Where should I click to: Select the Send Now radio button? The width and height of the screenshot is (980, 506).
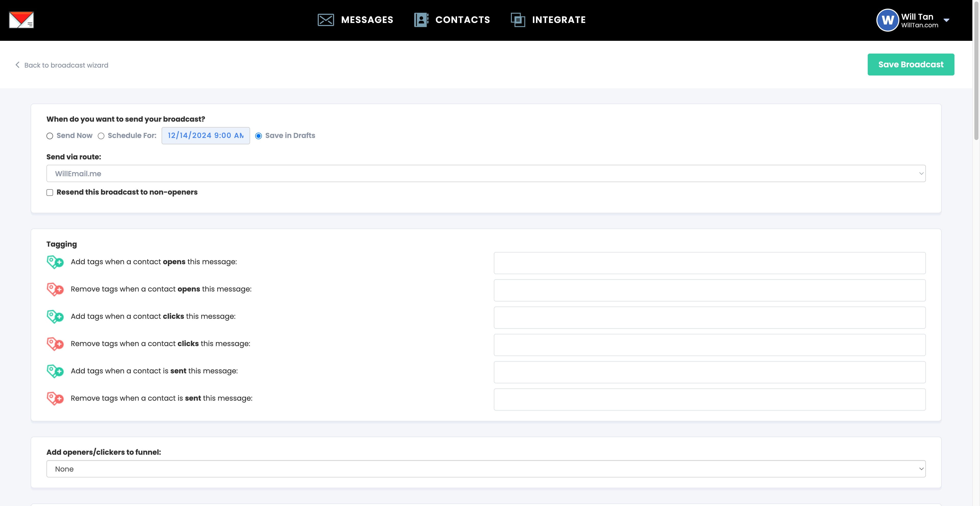(50, 136)
